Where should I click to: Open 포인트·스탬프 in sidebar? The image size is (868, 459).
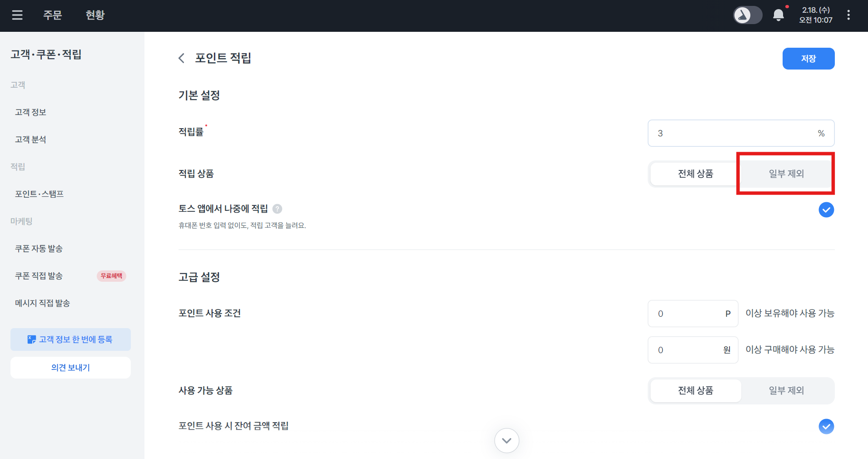tap(40, 194)
